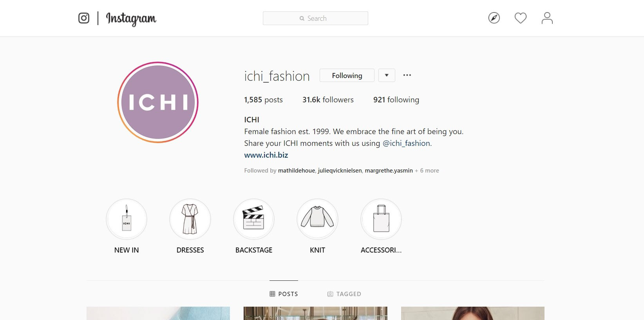The image size is (644, 320).
Task: Open the NEW IN story highlight
Action: click(127, 219)
